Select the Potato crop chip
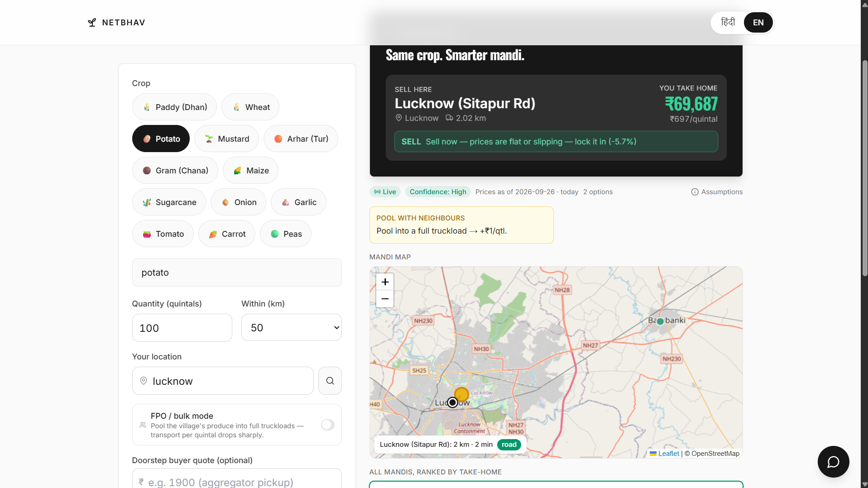The image size is (868, 488). click(161, 139)
